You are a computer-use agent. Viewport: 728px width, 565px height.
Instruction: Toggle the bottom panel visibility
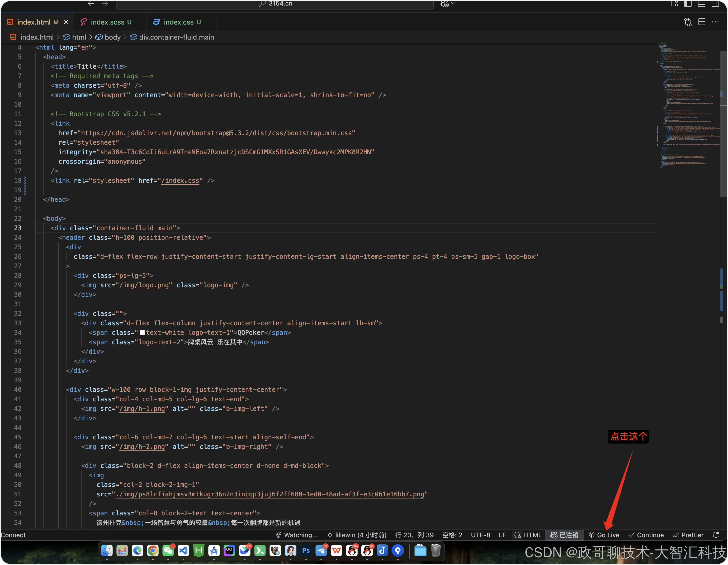point(701,4)
